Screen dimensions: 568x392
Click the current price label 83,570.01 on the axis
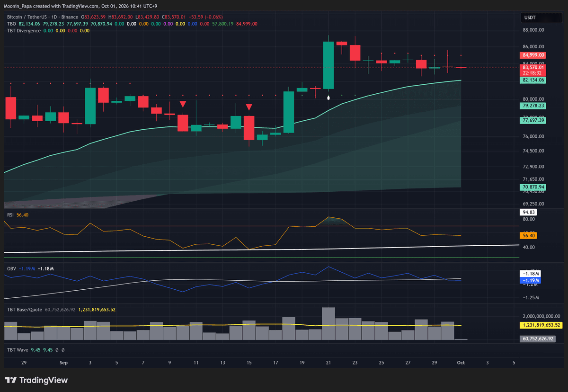tap(533, 67)
